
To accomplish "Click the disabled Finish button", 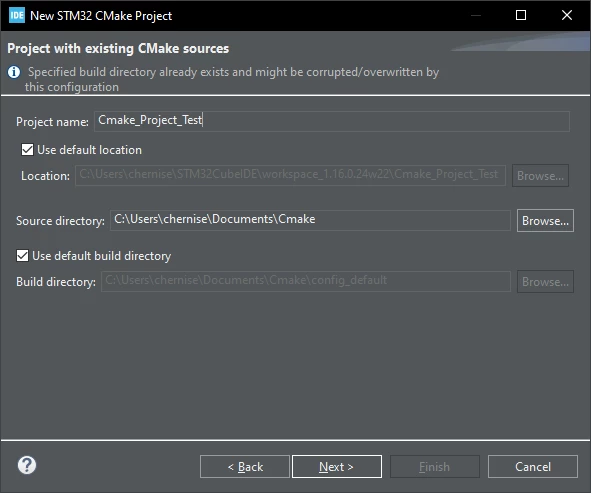I will point(435,467).
